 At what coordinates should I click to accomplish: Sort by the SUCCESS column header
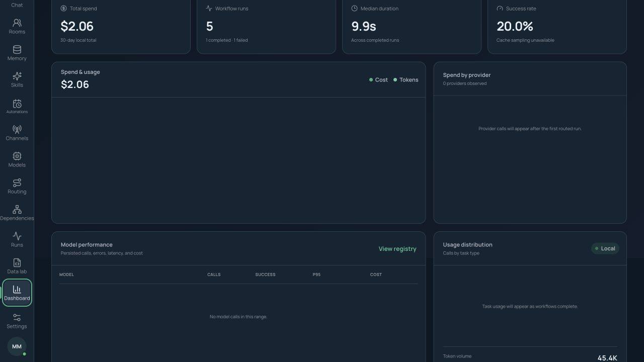265,275
